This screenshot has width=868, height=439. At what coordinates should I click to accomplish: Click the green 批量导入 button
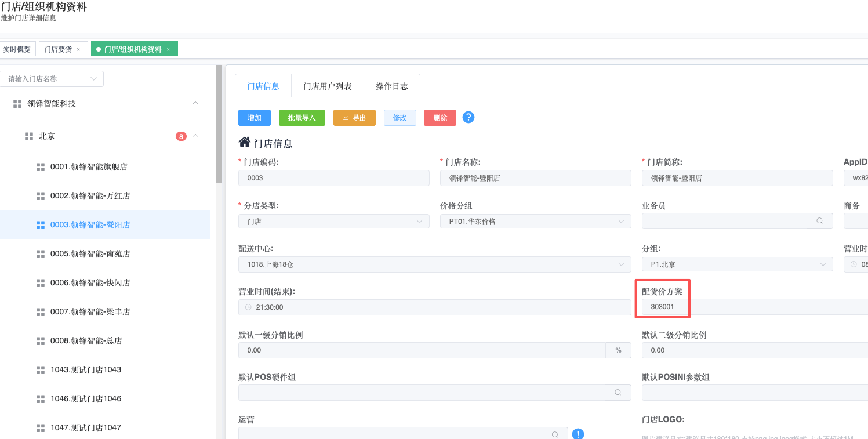(302, 118)
